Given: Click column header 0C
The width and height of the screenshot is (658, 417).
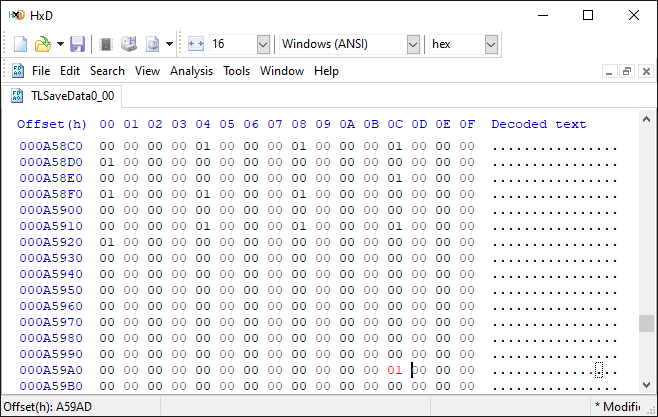Looking at the screenshot, I should coord(395,124).
